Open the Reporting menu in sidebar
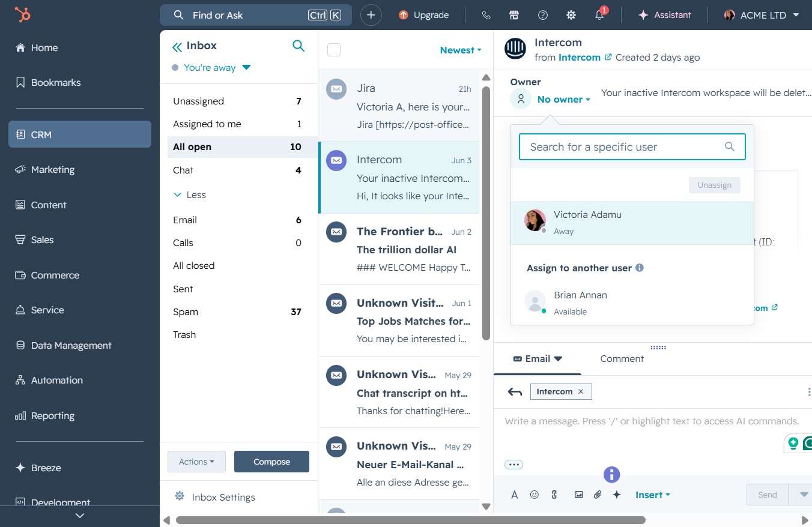The height and width of the screenshot is (527, 812). point(80,415)
